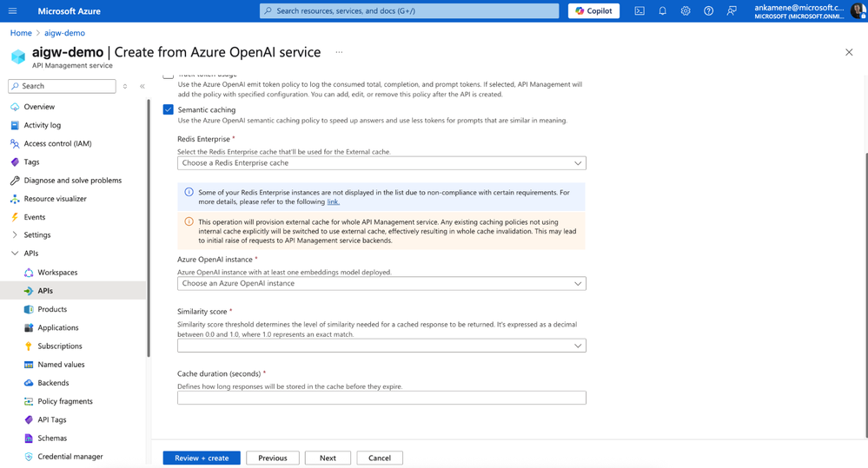Image resolution: width=868 pixels, height=468 pixels.
Task: Click the Overview cloud icon
Action: click(15, 107)
